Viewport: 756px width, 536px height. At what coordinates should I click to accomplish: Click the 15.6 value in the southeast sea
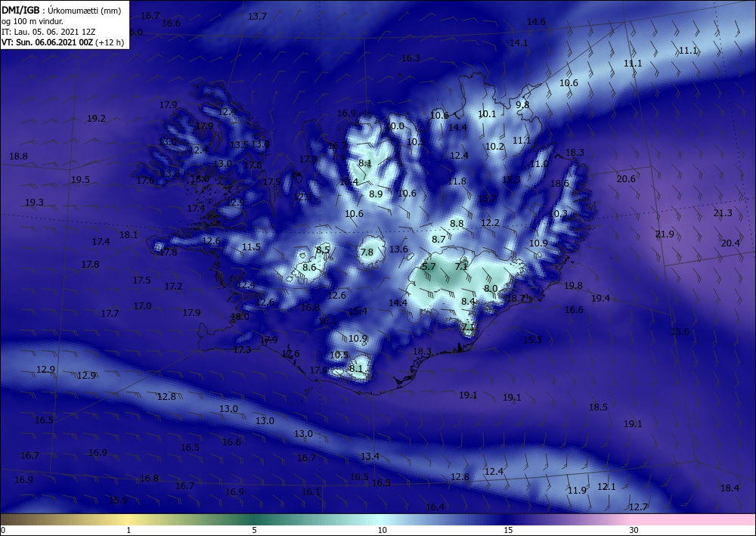coord(680,332)
